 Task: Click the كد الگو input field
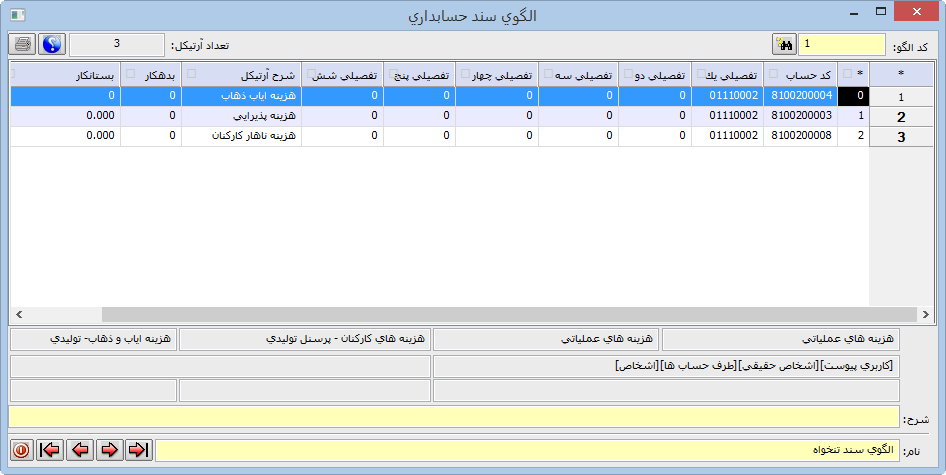pos(841,45)
